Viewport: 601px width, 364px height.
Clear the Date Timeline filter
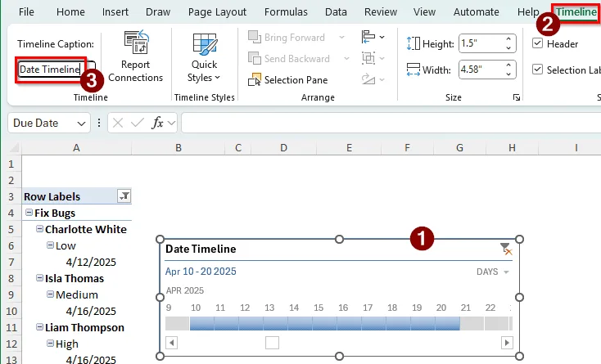[x=506, y=249]
